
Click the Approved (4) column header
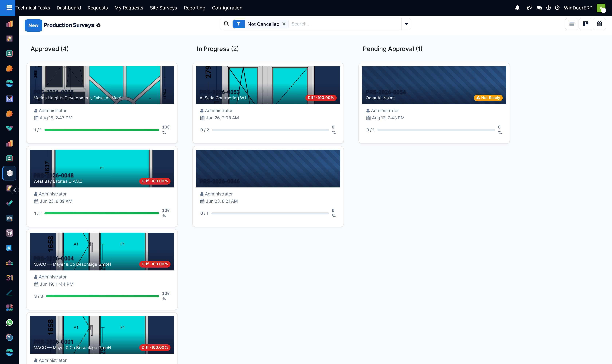click(50, 49)
